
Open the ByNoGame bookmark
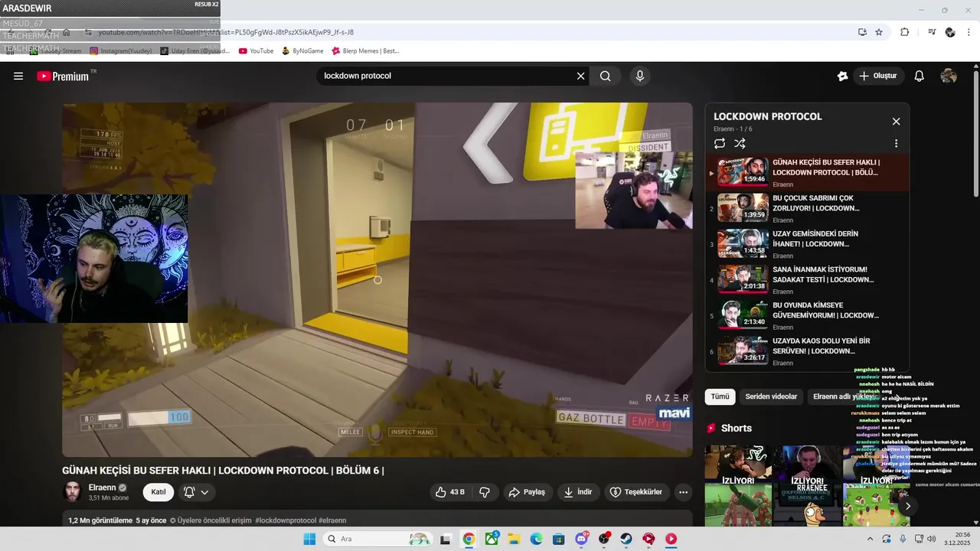click(x=302, y=51)
